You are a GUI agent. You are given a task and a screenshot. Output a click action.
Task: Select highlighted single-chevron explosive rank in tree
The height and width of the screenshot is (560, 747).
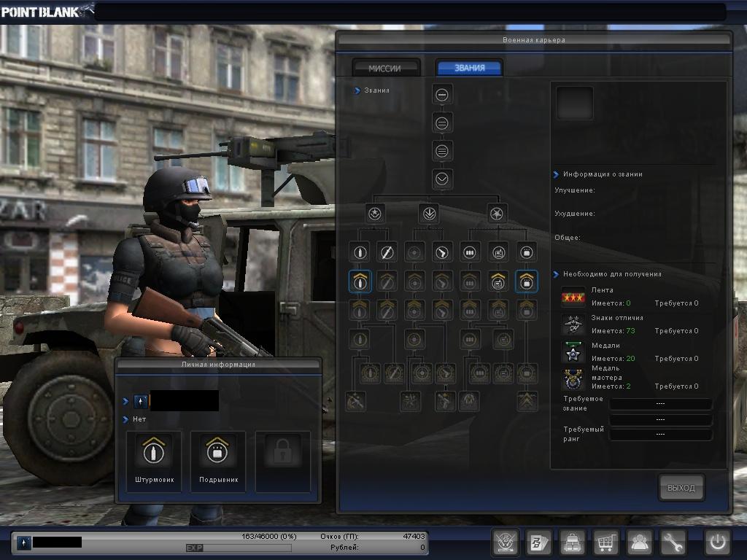(x=527, y=281)
